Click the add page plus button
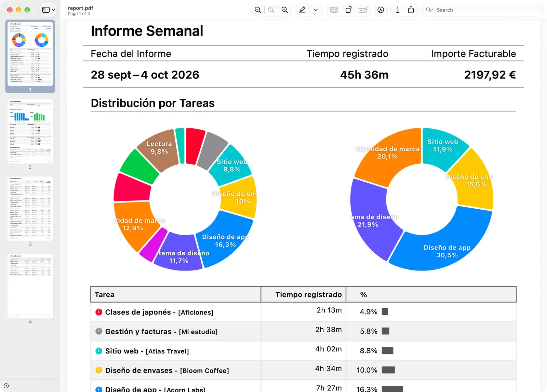 (x=6, y=386)
